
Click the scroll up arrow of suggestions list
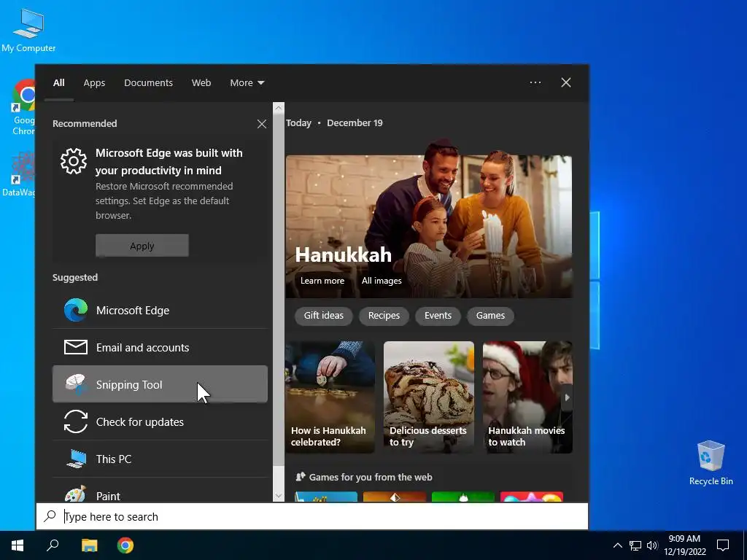click(279, 108)
